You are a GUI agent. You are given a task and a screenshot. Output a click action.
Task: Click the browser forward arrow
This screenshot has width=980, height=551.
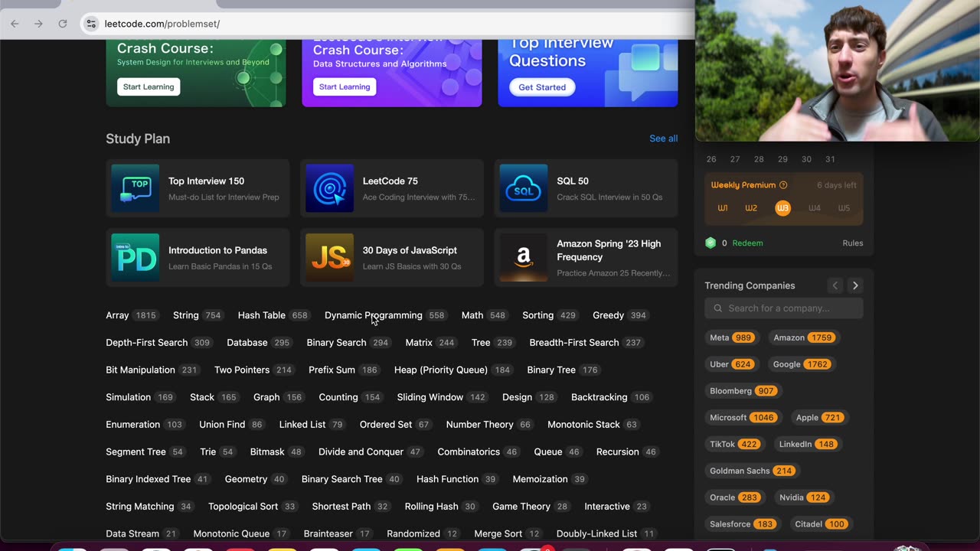click(x=38, y=24)
